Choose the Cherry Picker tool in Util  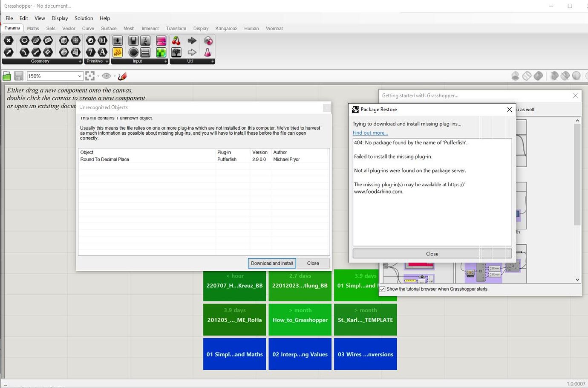[x=176, y=41]
